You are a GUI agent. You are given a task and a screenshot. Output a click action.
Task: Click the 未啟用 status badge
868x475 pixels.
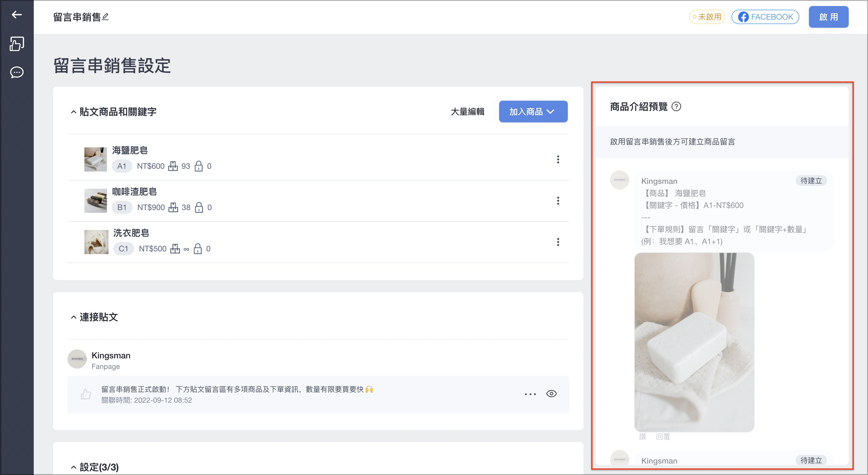(707, 17)
